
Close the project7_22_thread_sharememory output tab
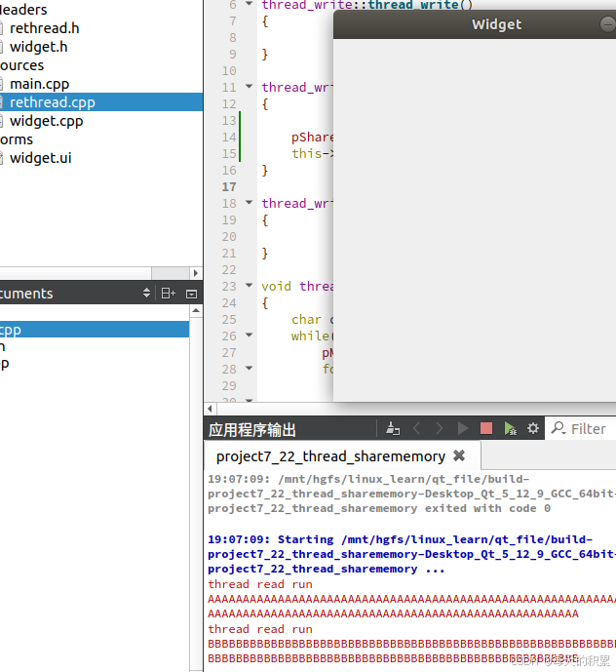click(459, 455)
